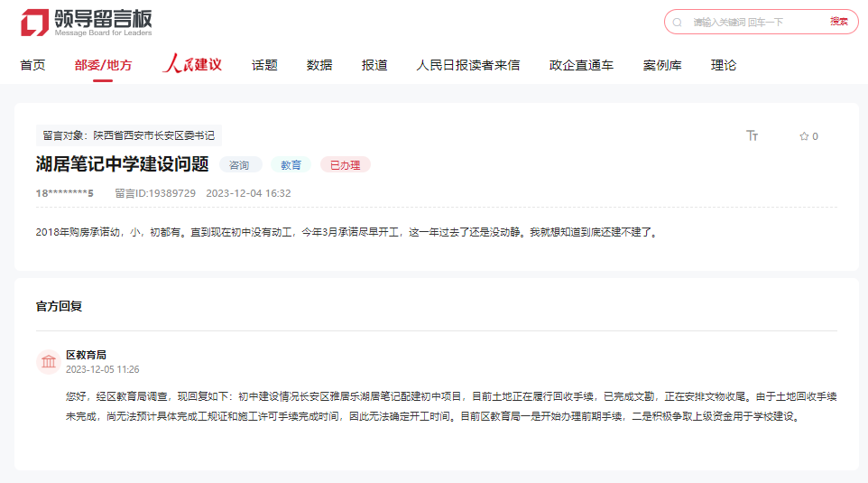Image resolution: width=868 pixels, height=483 pixels.
Task: Open 政企直通车 menu item
Action: 581,65
